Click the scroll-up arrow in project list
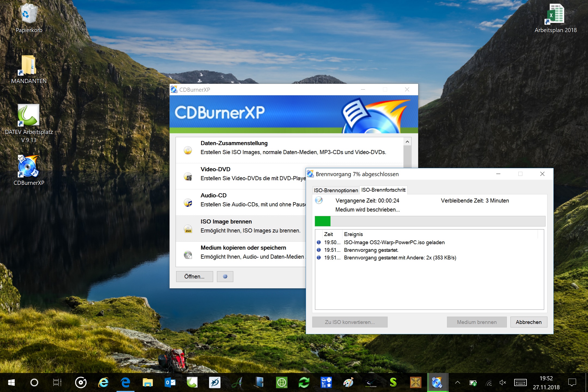Image resolution: width=588 pixels, height=392 pixels. click(x=407, y=142)
